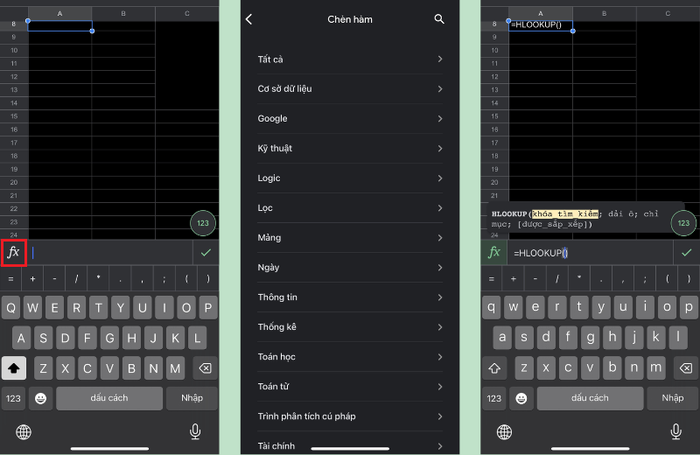Insert plus sign from left symbol row
Viewport: 700px width, 455px height.
pyautogui.click(x=33, y=279)
